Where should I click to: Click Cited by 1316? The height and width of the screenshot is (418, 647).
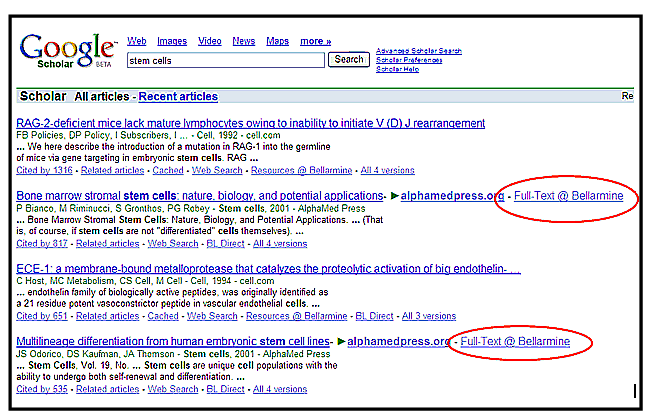44,170
